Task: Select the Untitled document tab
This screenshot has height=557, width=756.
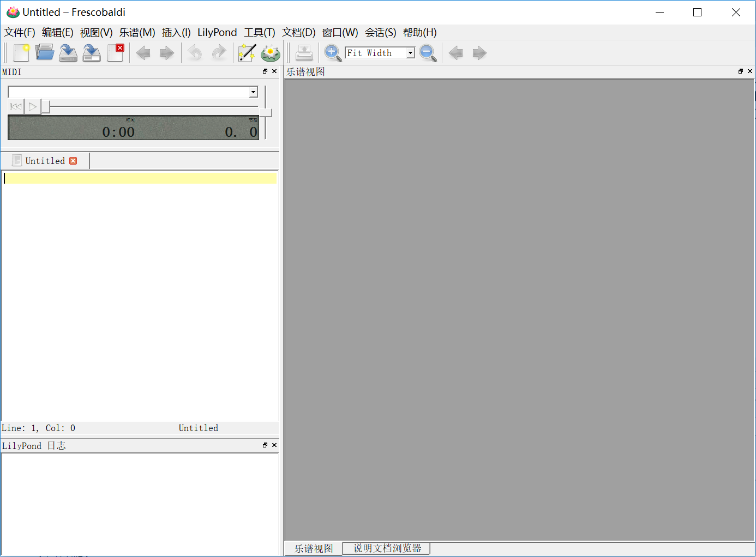Action: pos(45,161)
